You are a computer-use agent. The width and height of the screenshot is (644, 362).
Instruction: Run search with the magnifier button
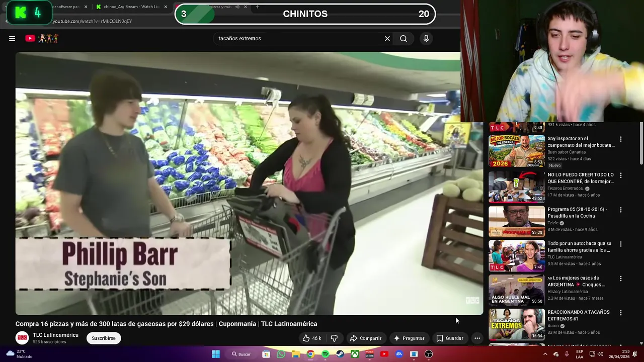404,38
